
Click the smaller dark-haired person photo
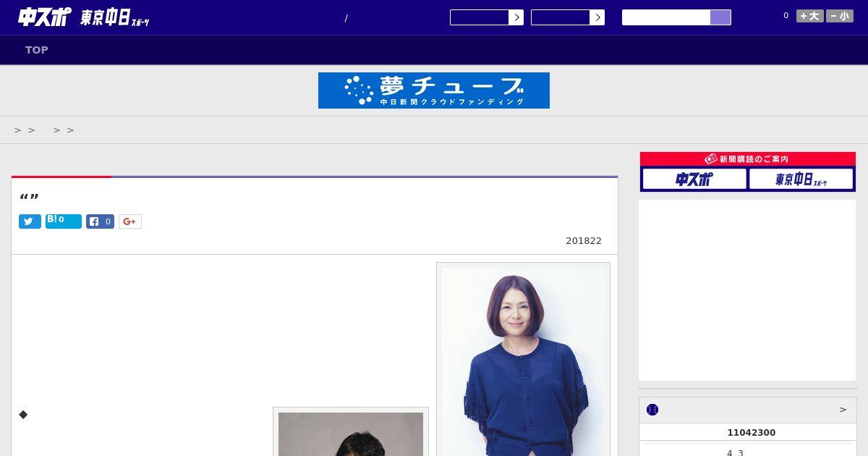(x=351, y=434)
